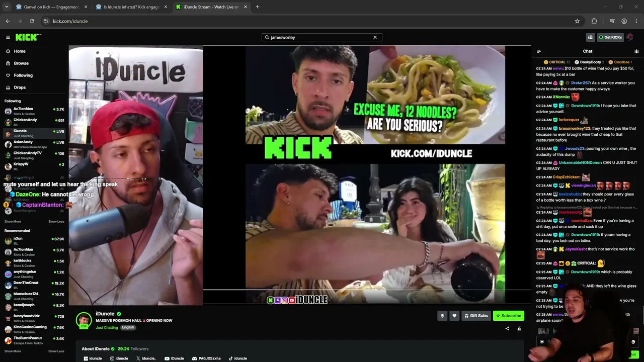Go to Home in sidebar
Viewport: 644px width, 362px height.
pos(20,51)
